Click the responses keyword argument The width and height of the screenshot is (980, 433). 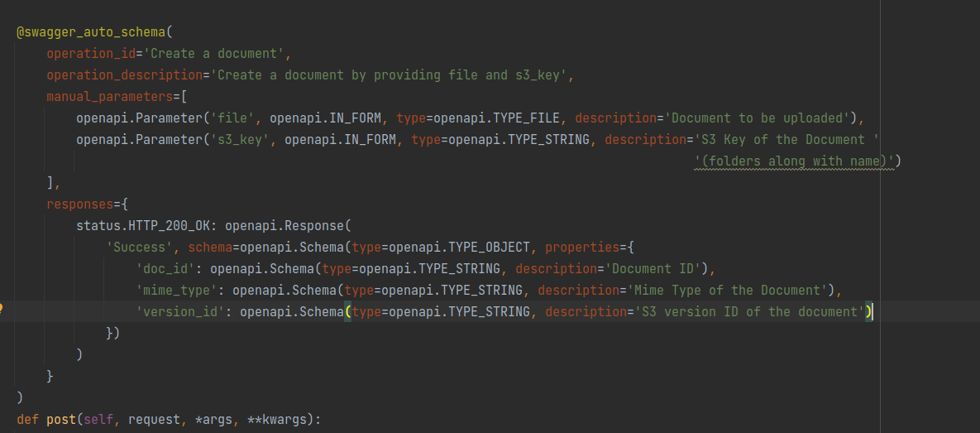click(79, 204)
